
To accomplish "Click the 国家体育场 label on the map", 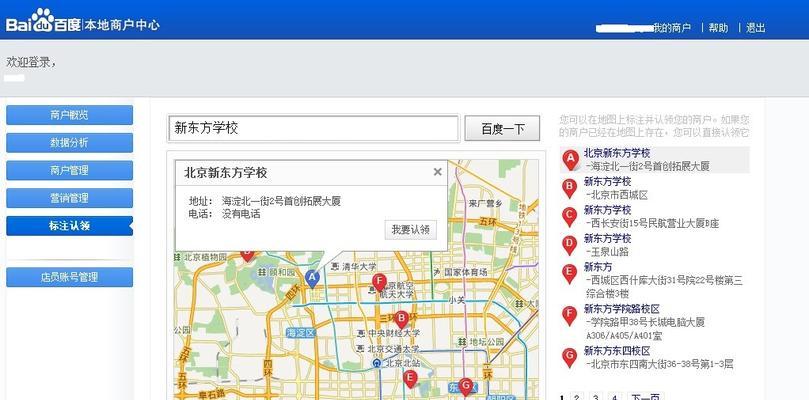I will (466, 272).
